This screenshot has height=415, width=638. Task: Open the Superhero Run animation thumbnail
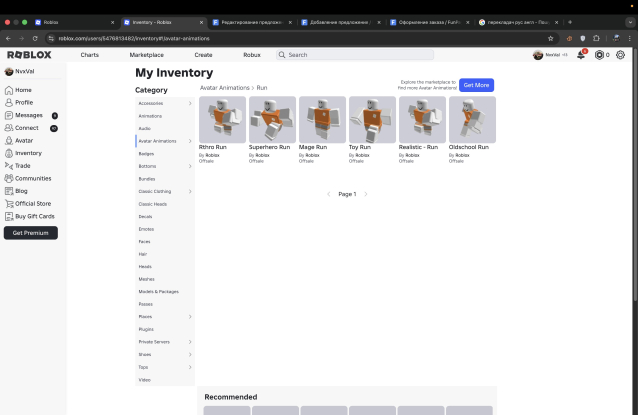(272, 120)
